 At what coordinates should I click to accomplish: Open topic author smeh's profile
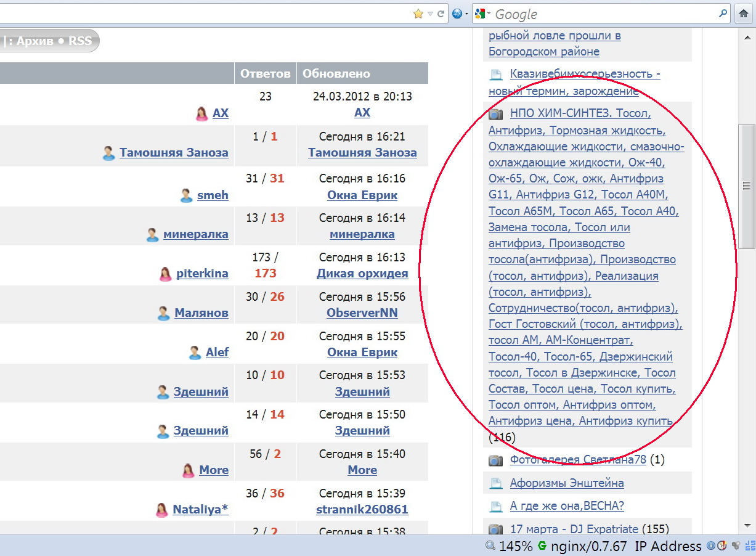click(x=213, y=195)
